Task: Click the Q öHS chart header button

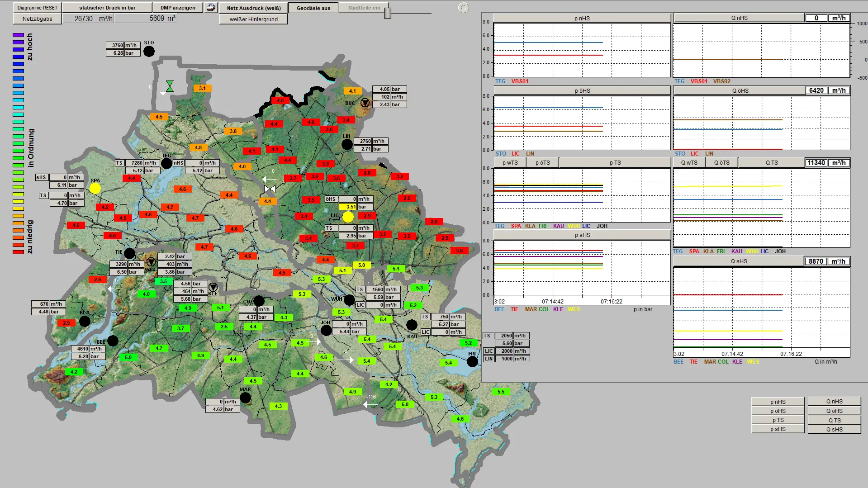Action: [x=740, y=90]
